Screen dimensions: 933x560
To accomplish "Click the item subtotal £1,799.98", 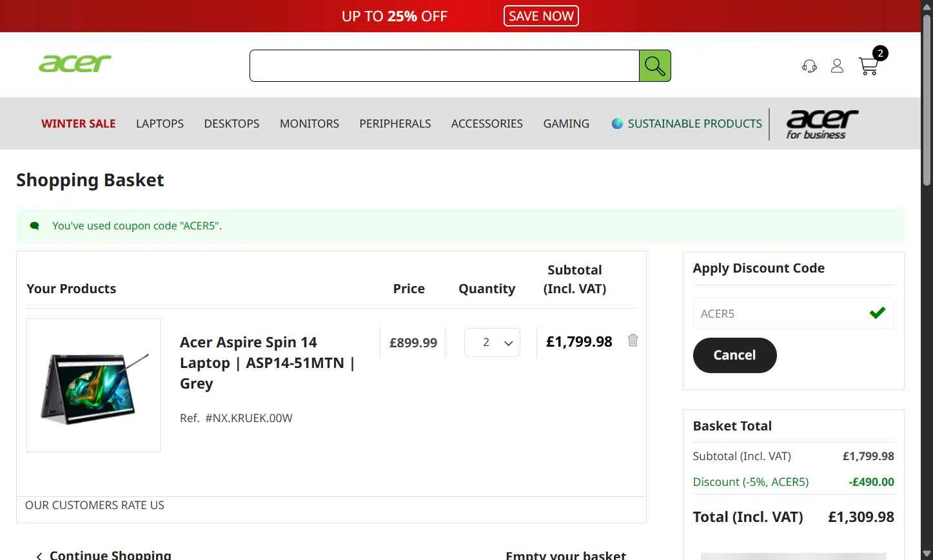I will click(x=579, y=342).
